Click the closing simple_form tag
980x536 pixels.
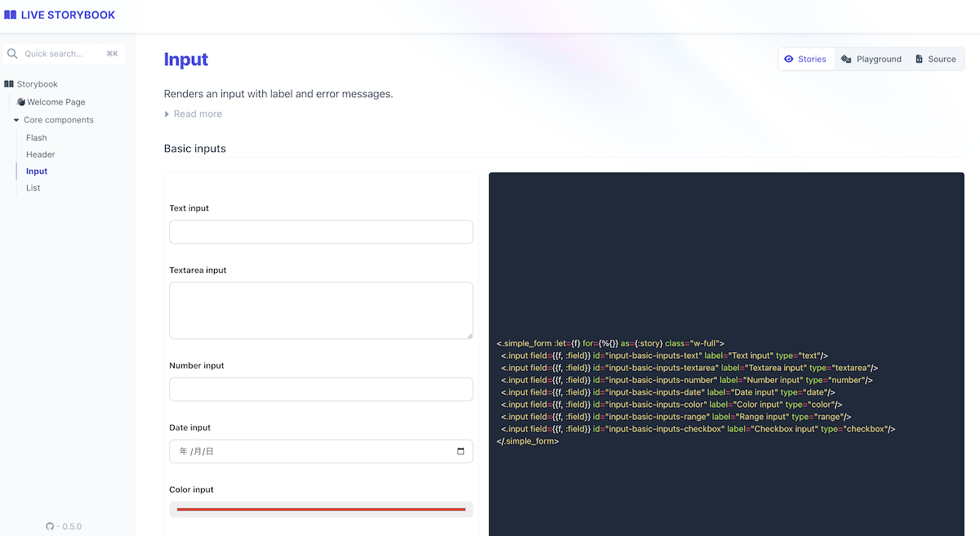[x=528, y=441]
